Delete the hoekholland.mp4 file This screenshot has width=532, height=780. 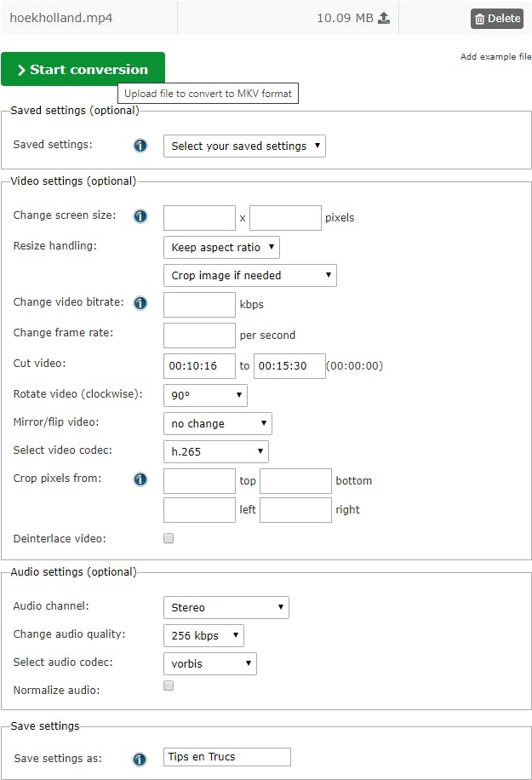(x=496, y=19)
